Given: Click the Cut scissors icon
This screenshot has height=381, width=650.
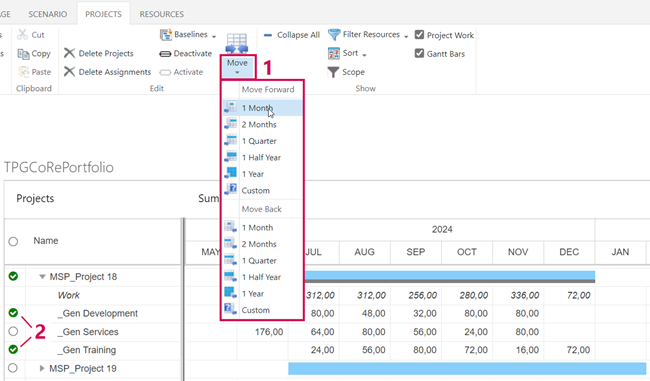Looking at the screenshot, I should point(22,35).
